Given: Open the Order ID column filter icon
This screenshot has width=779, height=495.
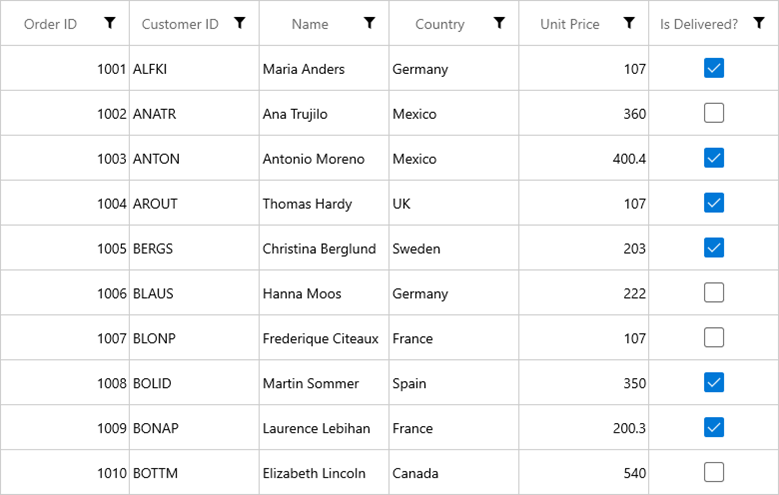Looking at the screenshot, I should pos(110,23).
